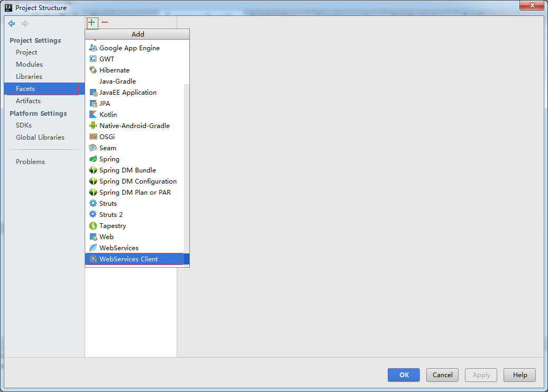Image resolution: width=548 pixels, height=392 pixels.
Task: Select the OSGi facet icon
Action: [93, 136]
